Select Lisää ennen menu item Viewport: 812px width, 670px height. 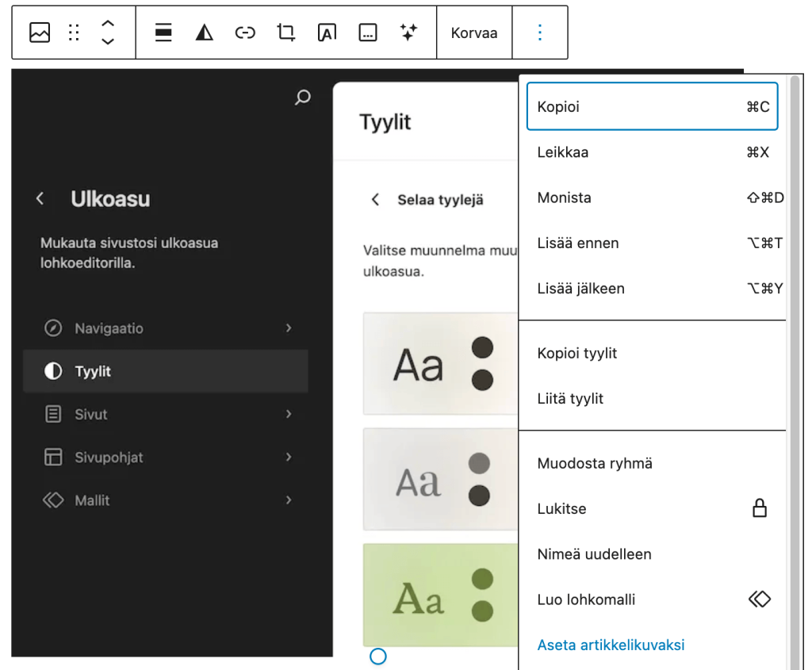[653, 243]
